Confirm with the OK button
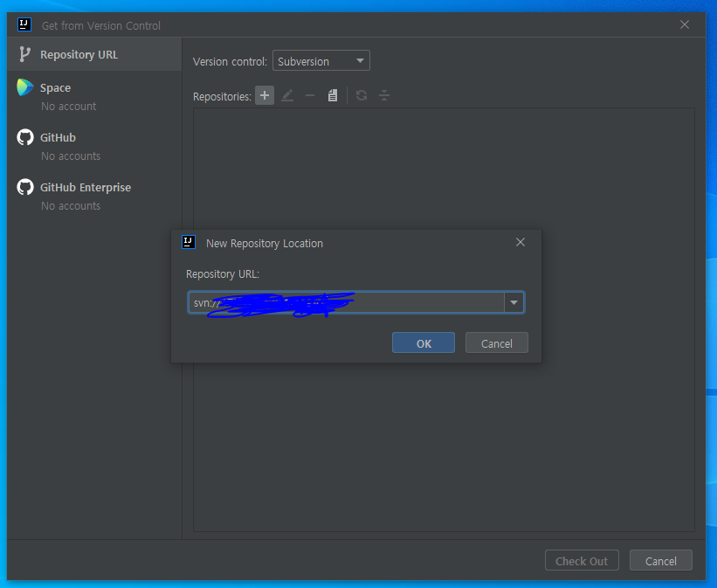The image size is (717, 588). [x=424, y=343]
